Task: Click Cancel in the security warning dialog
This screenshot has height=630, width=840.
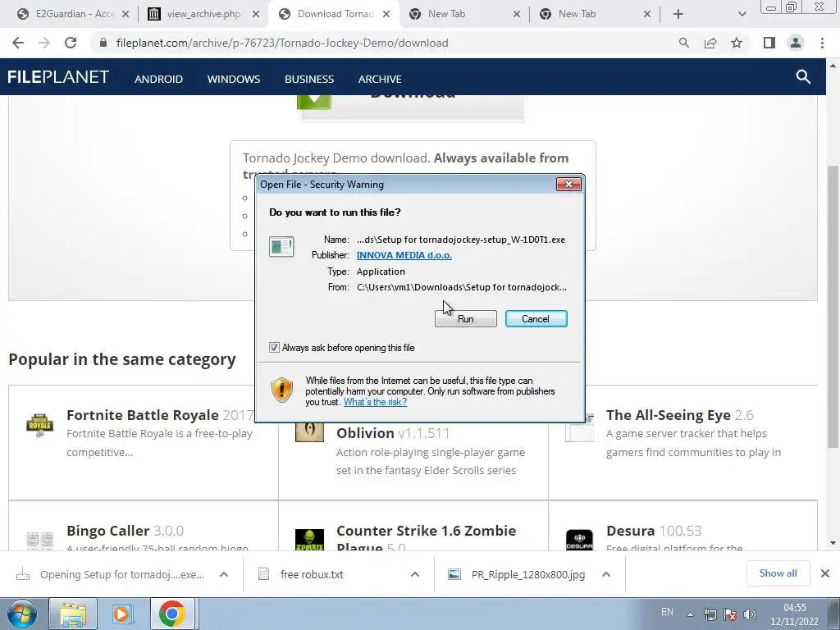Action: click(536, 319)
